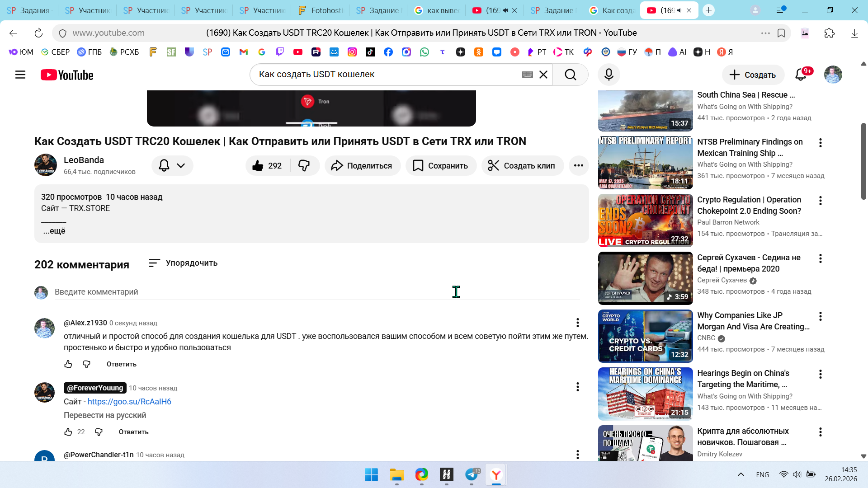868x488 pixels.
Task: Like the ForeverYouung comment
Action: (x=68, y=432)
